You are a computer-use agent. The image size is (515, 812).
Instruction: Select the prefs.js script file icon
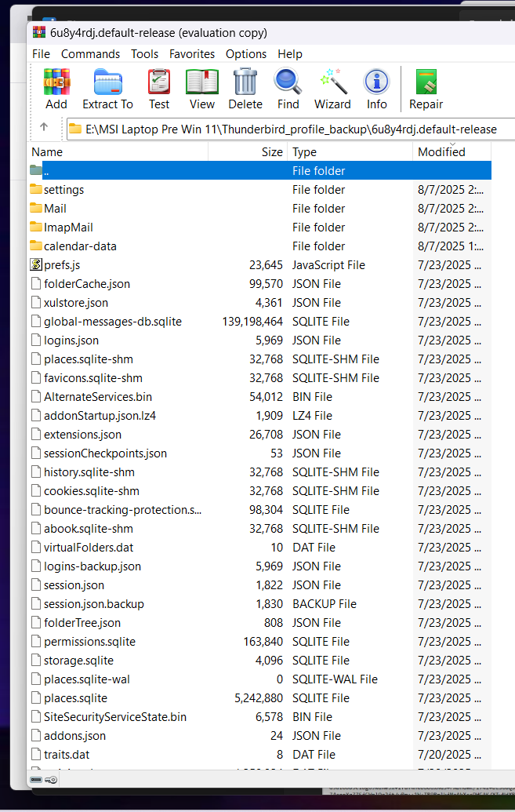tap(36, 264)
